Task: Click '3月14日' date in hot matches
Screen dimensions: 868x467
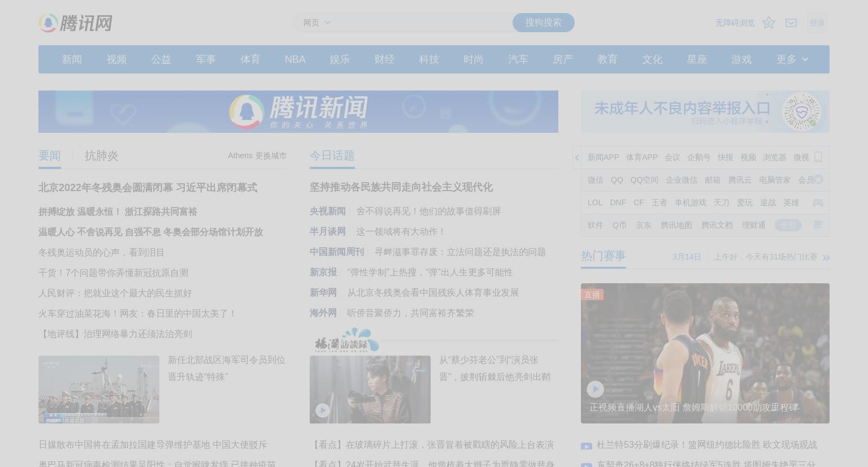Action: tap(687, 257)
